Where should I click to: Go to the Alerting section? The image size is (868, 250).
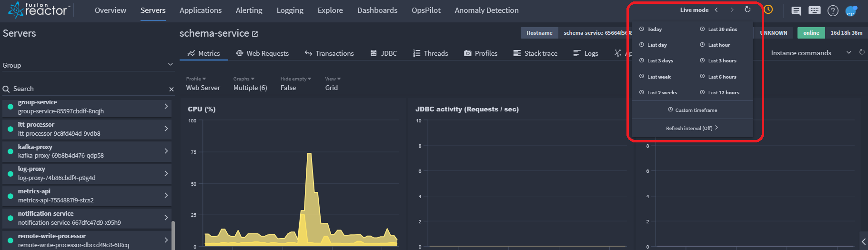point(249,10)
